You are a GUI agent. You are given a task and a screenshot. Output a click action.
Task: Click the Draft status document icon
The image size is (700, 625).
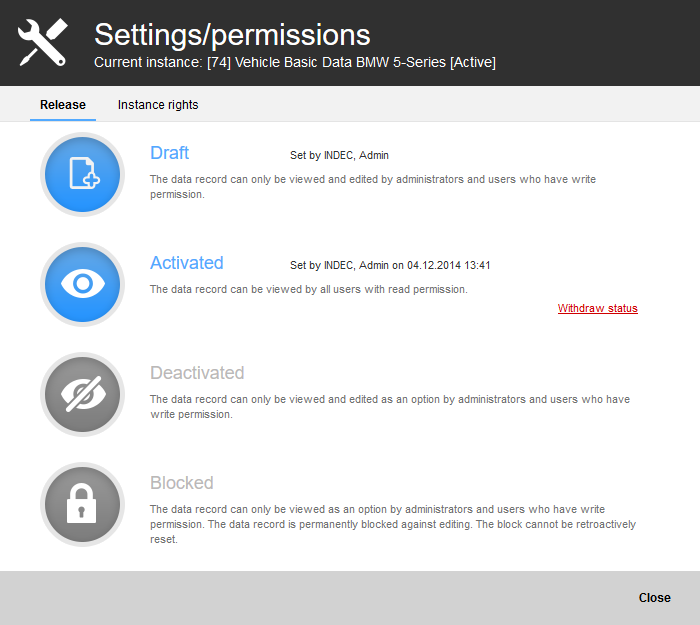point(83,174)
